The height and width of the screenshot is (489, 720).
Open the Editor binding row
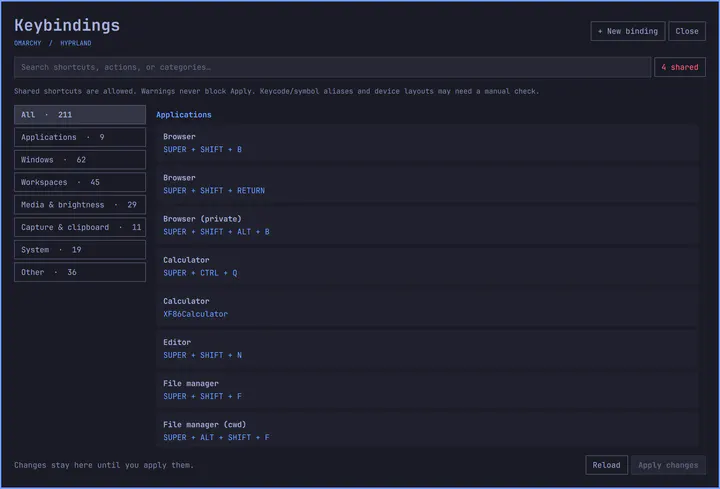click(x=427, y=348)
